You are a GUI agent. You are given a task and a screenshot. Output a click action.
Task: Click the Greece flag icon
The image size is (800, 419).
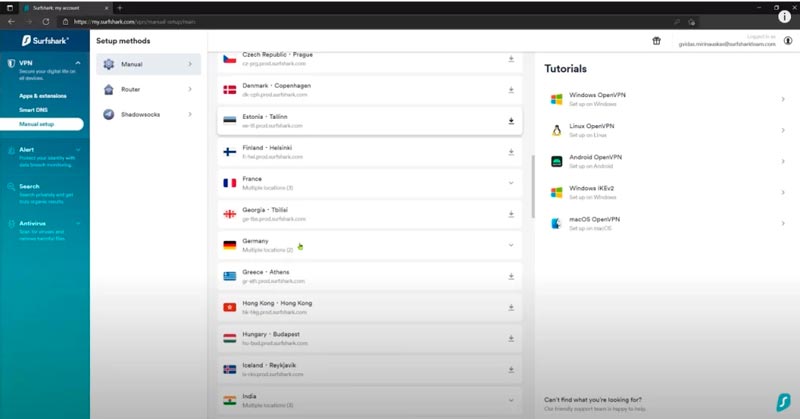coord(230,277)
